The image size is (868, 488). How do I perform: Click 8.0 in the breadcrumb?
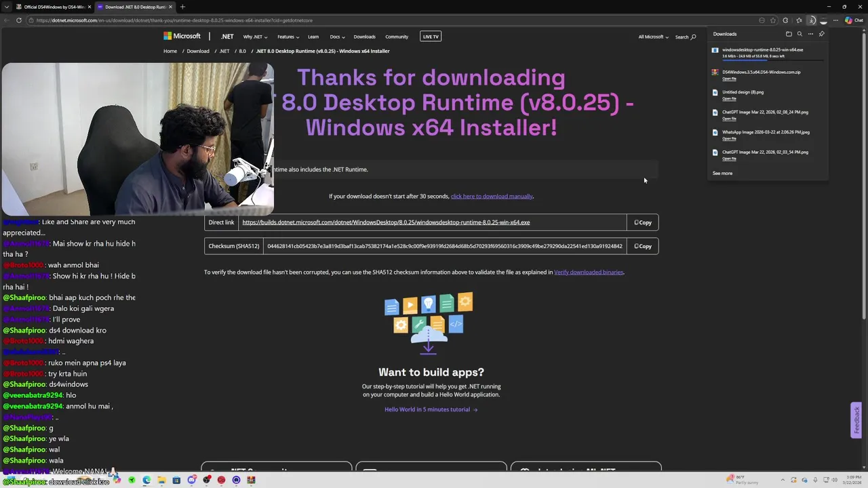[x=242, y=51]
